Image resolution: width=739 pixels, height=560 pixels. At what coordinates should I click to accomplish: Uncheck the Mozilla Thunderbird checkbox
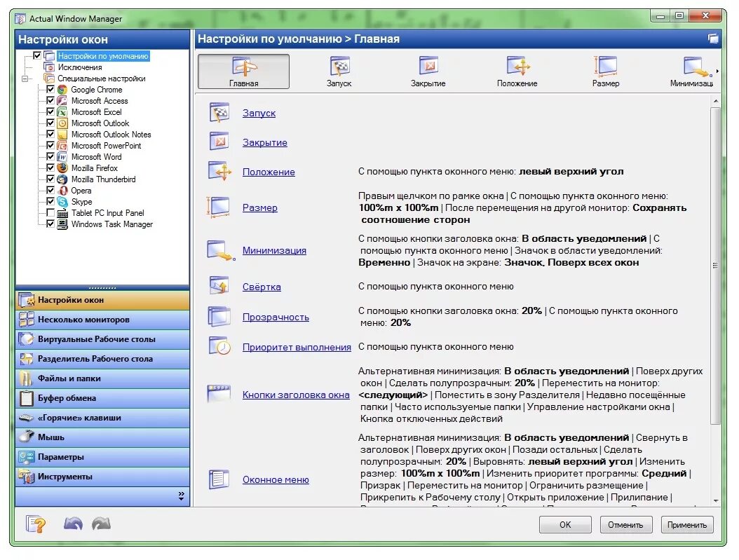coord(50,179)
